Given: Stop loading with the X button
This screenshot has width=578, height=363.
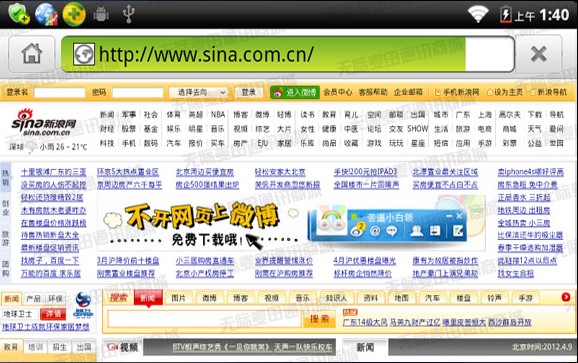Looking at the screenshot, I should pyautogui.click(x=539, y=54).
